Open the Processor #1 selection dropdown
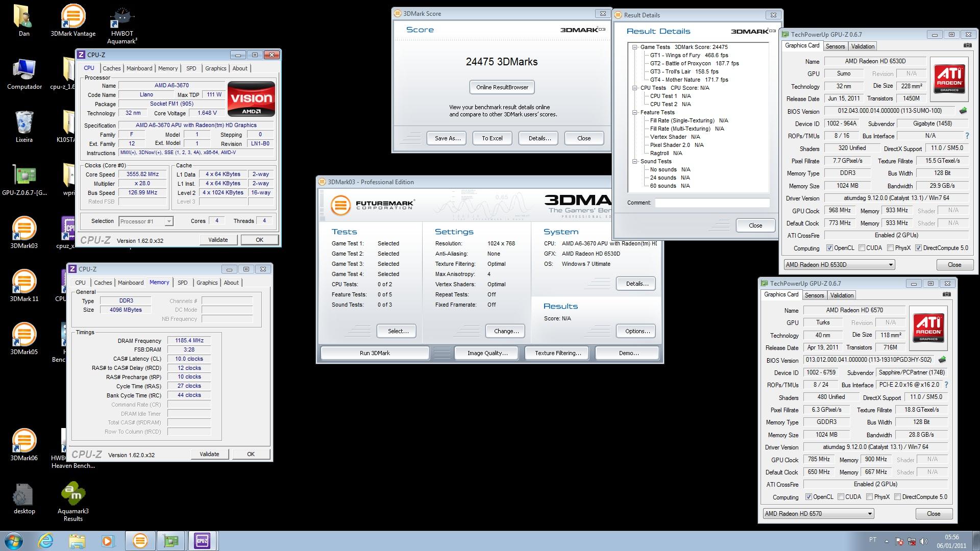The image size is (980, 551). click(x=146, y=221)
